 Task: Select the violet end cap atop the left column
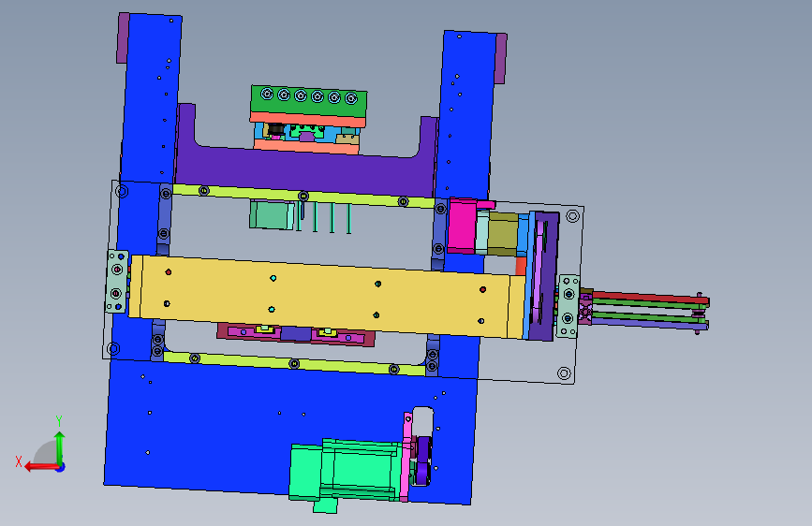tap(123, 37)
